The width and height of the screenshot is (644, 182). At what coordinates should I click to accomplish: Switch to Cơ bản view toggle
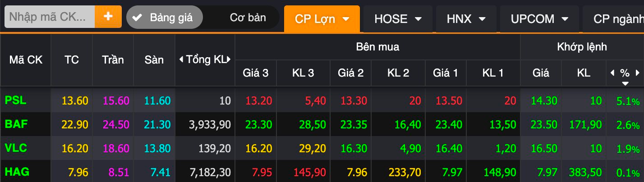tap(248, 18)
